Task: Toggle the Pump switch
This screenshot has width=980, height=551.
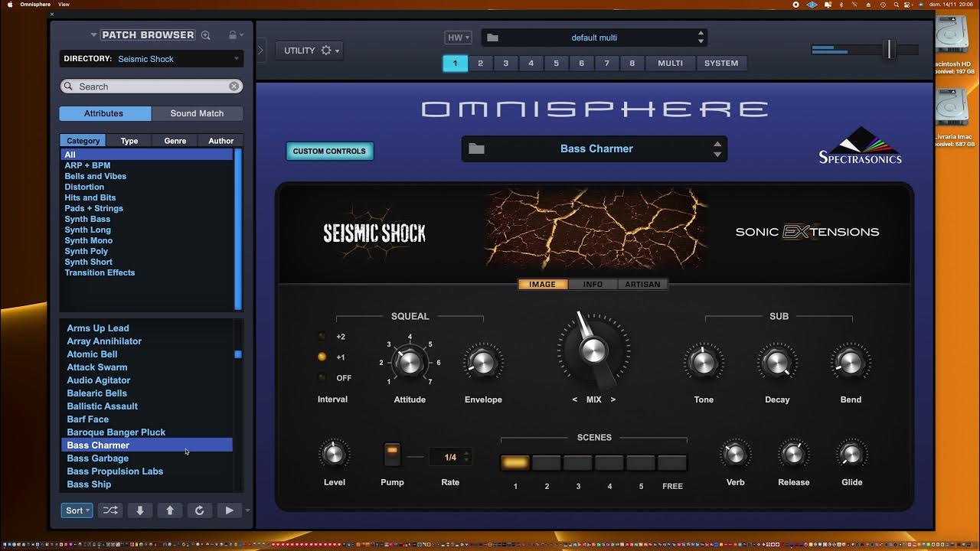Action: 392,454
